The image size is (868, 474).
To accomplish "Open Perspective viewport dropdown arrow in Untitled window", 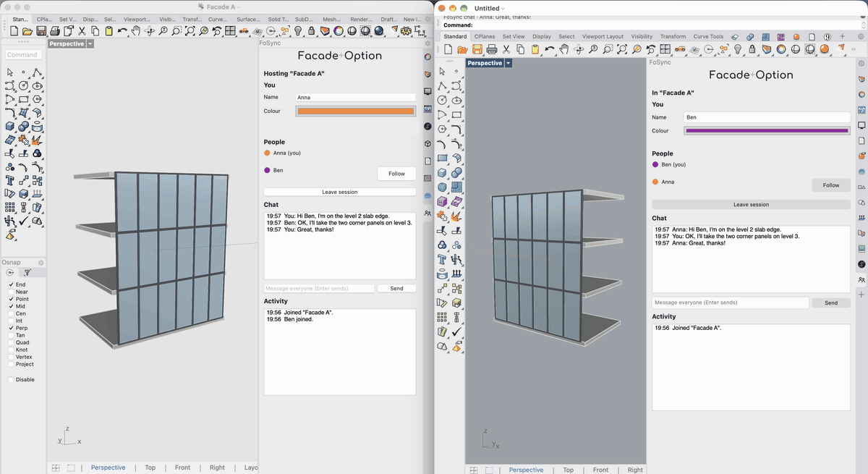I will [x=509, y=63].
